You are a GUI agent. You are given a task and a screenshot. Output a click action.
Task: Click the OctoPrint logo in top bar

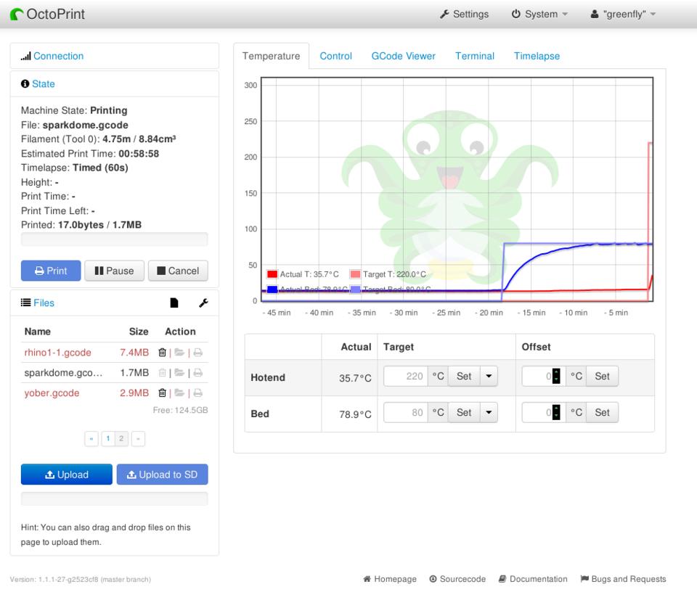click(x=48, y=14)
